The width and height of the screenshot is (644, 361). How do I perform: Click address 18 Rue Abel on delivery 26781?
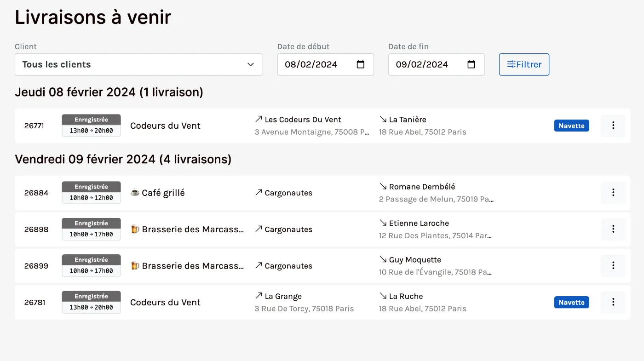point(422,309)
